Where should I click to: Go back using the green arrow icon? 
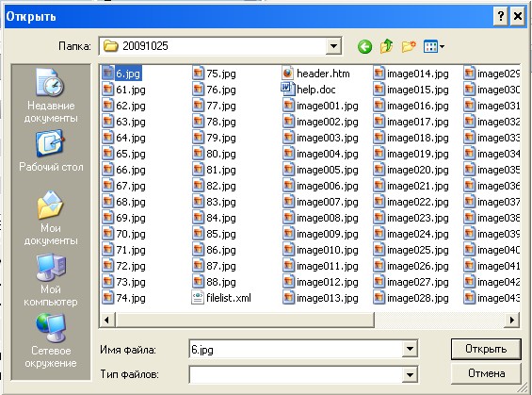point(364,46)
